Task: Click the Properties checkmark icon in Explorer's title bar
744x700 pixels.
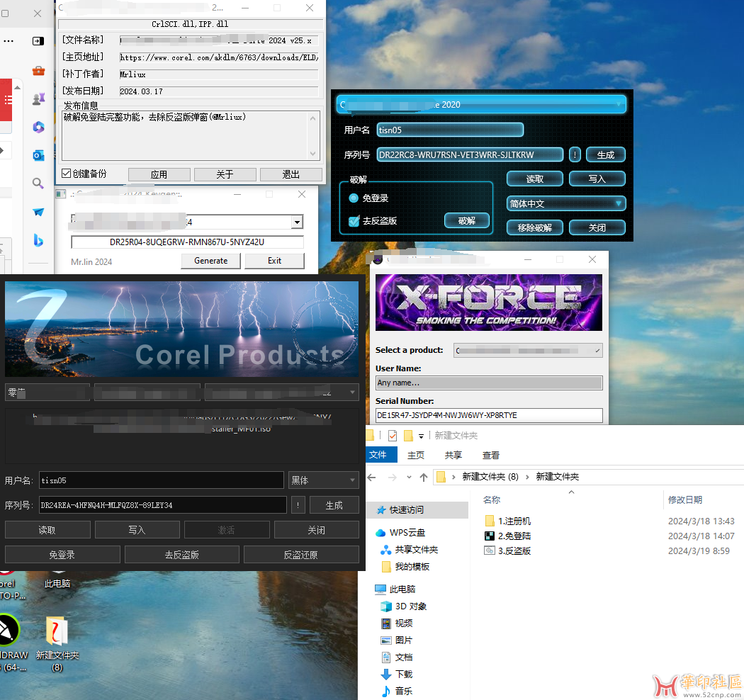Action: 393,435
